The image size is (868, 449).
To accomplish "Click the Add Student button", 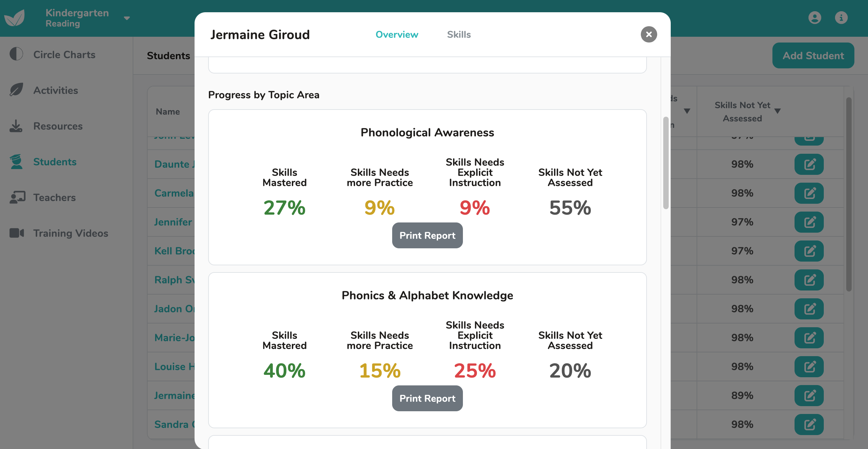I will (813, 55).
